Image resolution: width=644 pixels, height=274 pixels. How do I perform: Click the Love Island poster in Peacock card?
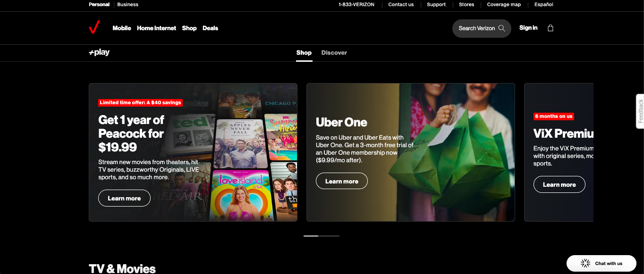pos(240,195)
